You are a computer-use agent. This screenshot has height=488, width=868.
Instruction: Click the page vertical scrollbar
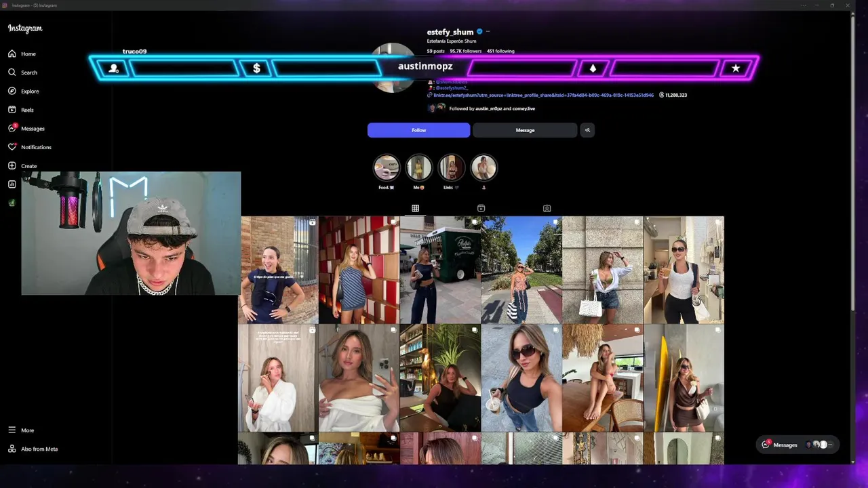pyautogui.click(x=853, y=163)
